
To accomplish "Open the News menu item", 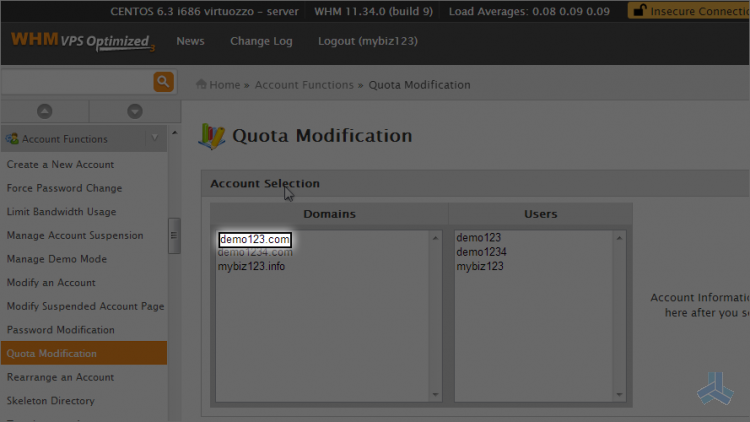I will (190, 41).
